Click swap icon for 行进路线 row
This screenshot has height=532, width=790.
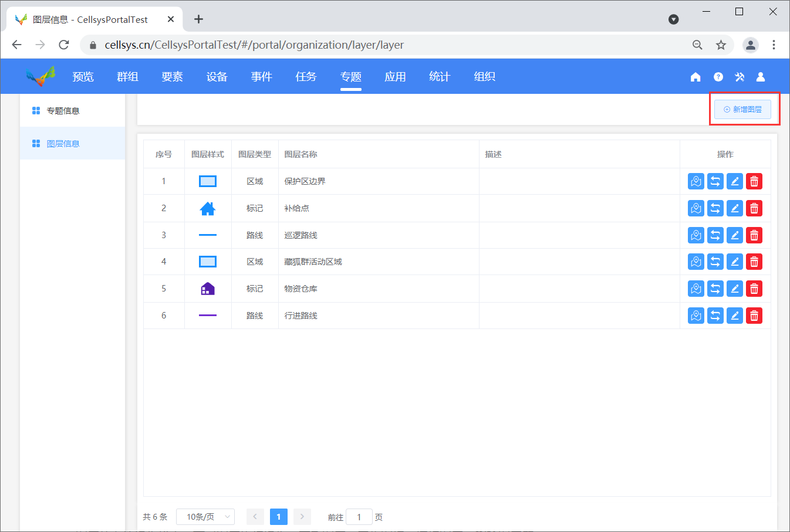pos(715,316)
